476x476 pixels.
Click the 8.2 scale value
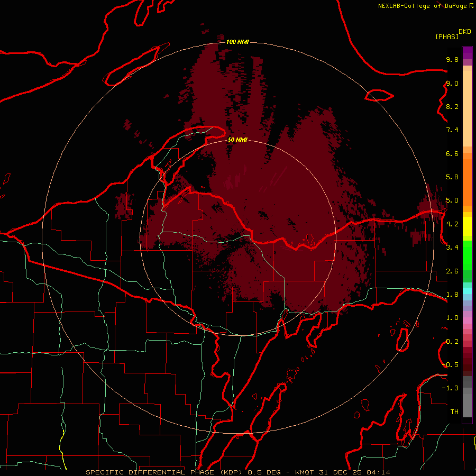[x=452, y=106]
